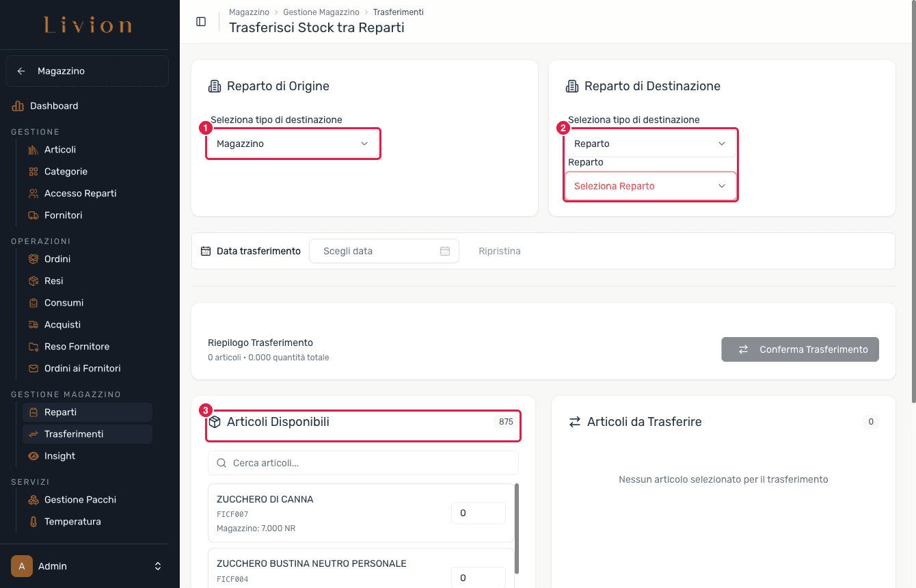Image resolution: width=916 pixels, height=588 pixels.
Task: Toggle the sidebar panel icon
Action: pyautogui.click(x=201, y=21)
